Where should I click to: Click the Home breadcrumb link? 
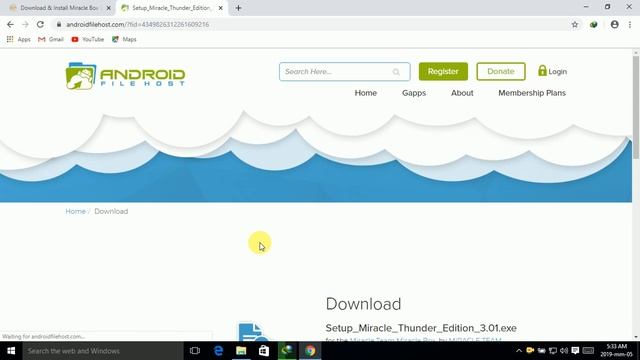76,211
